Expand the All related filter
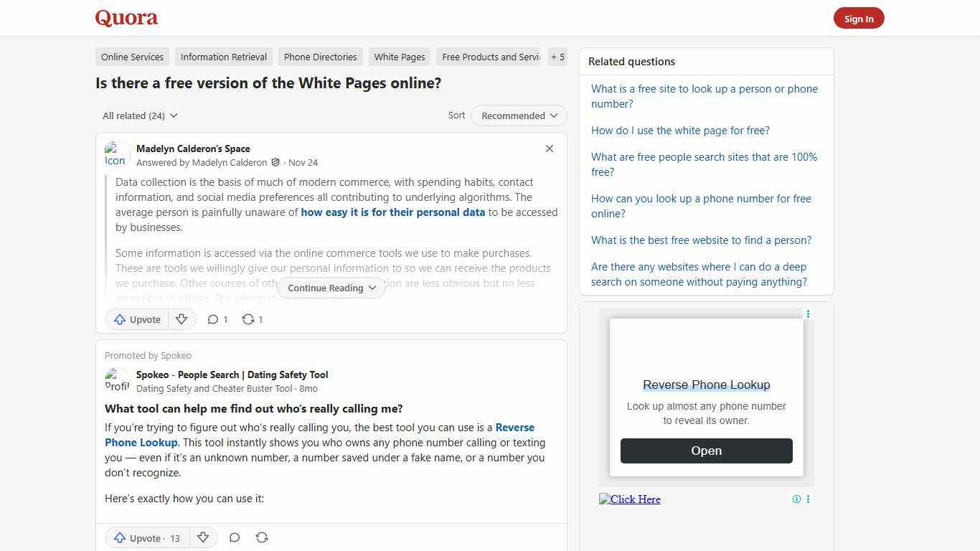Viewport: 980px width, 551px height. [x=139, y=116]
